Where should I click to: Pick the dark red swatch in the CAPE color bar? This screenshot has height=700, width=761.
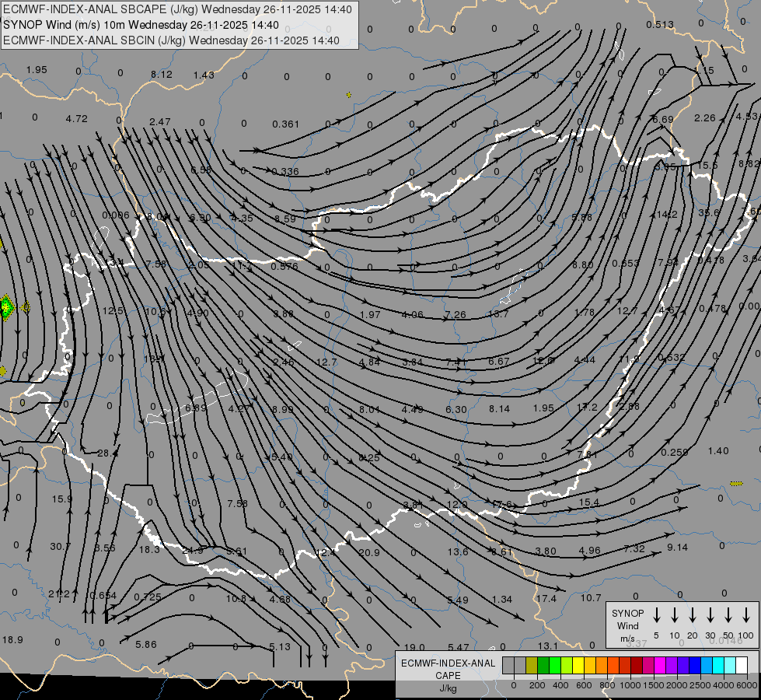coord(637,665)
